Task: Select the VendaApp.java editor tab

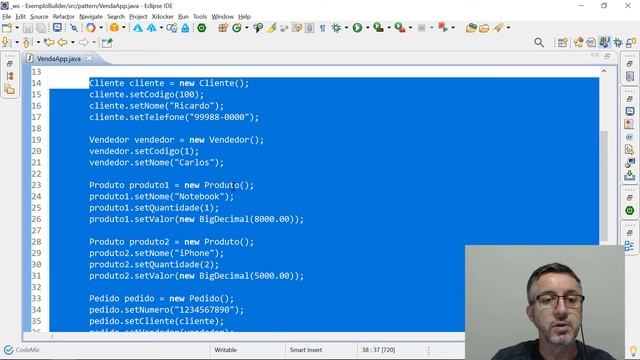Action: click(58, 59)
